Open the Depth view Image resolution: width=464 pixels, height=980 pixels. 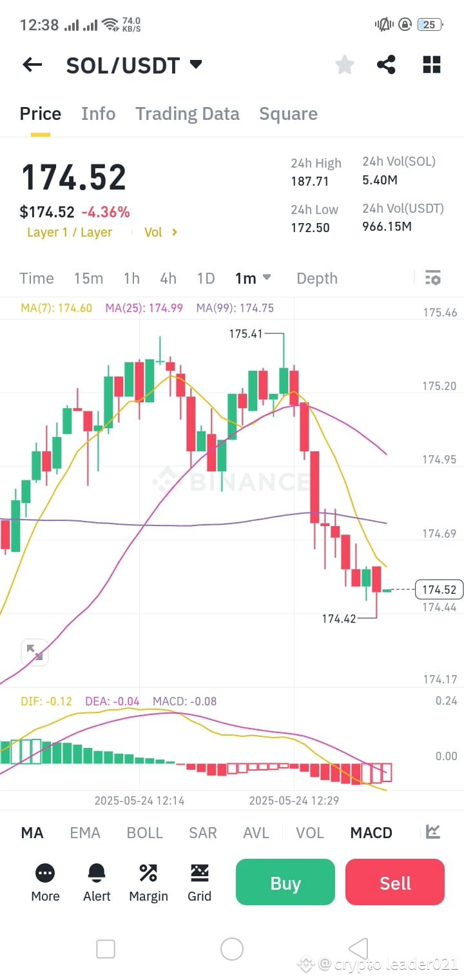(317, 278)
